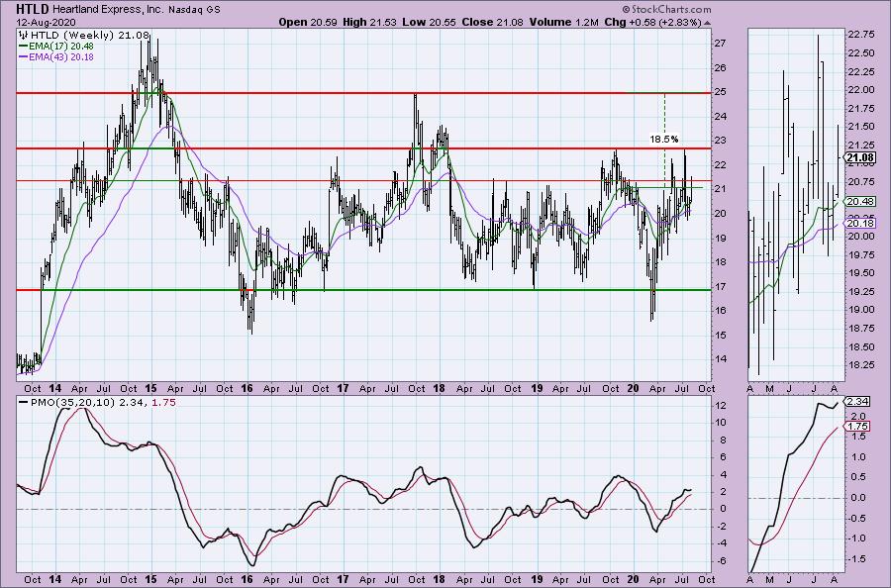Click the 25 price axis label
Image resolution: width=891 pixels, height=588 pixels.
click(720, 92)
